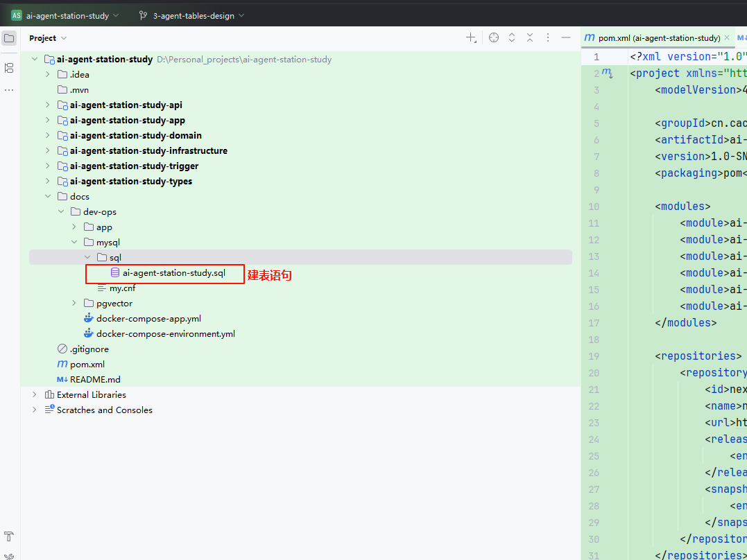The width and height of the screenshot is (747, 560).
Task: Expand the External Libraries node
Action: pyautogui.click(x=35, y=395)
